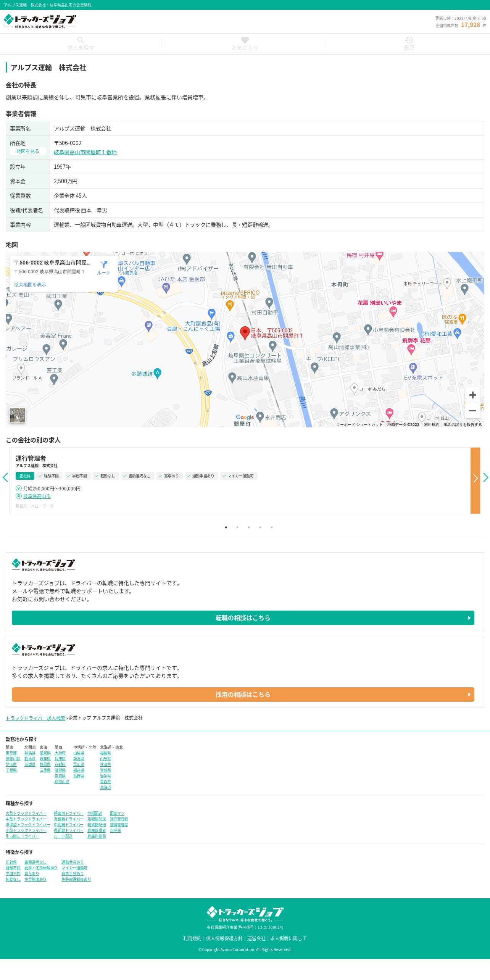
Task: Click the JAひだ 本店 金融部 marker
Action: tap(166, 288)
